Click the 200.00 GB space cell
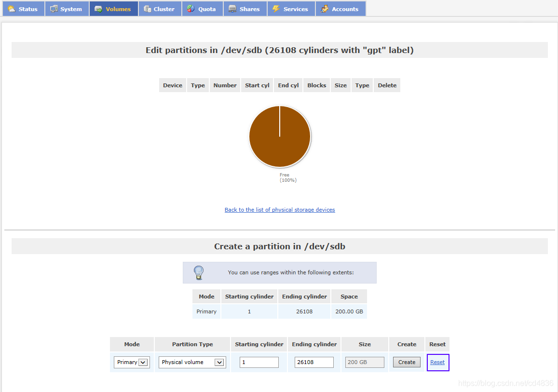 [349, 311]
